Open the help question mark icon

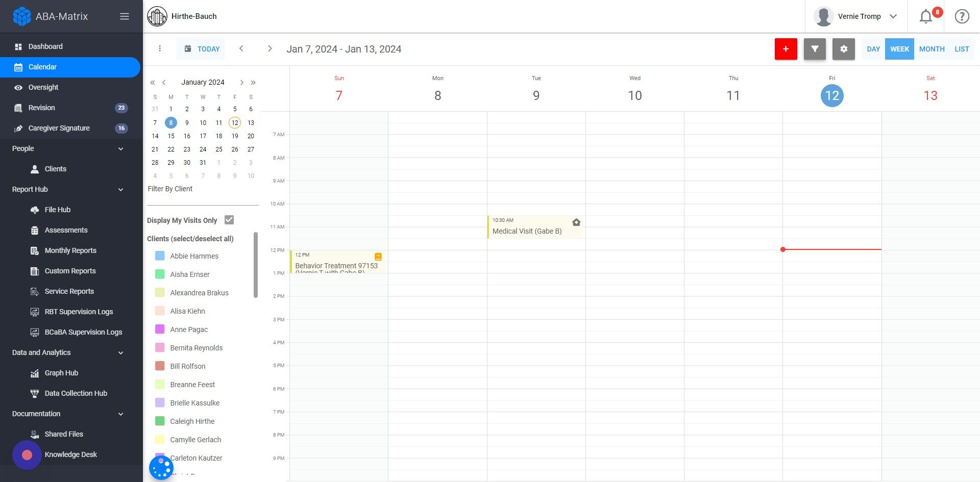click(x=962, y=16)
